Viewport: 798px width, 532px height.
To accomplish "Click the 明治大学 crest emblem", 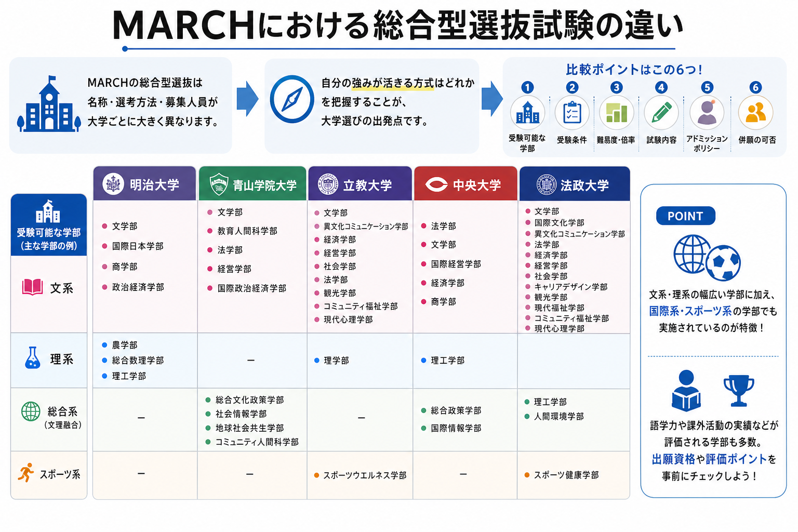I will pos(113,184).
